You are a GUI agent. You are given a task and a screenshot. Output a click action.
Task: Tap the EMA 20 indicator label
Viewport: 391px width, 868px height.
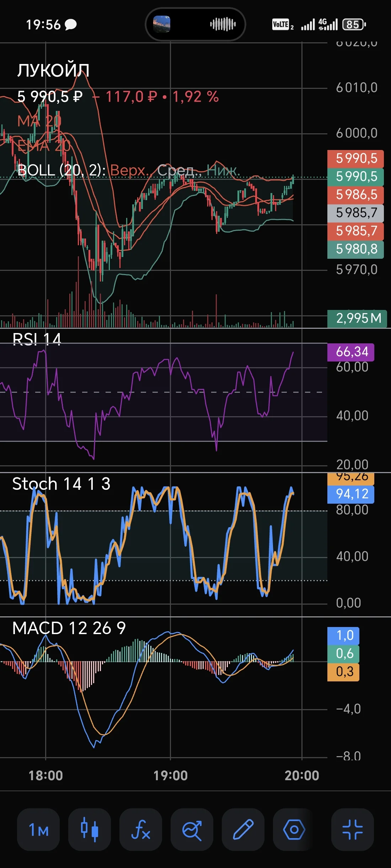[x=44, y=146]
